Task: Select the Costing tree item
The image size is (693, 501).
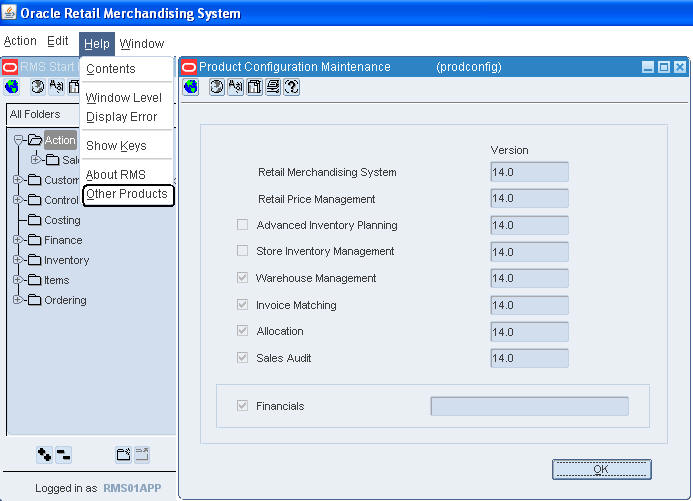Action: [62, 220]
